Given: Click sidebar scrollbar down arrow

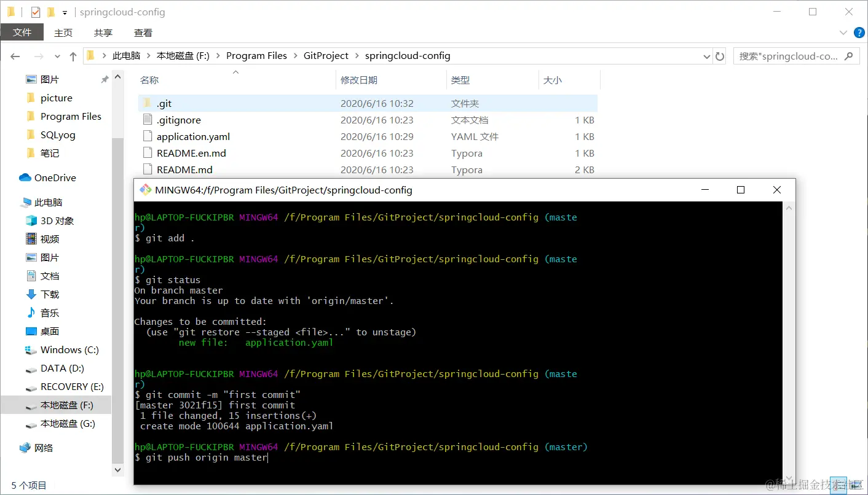Looking at the screenshot, I should (x=119, y=470).
